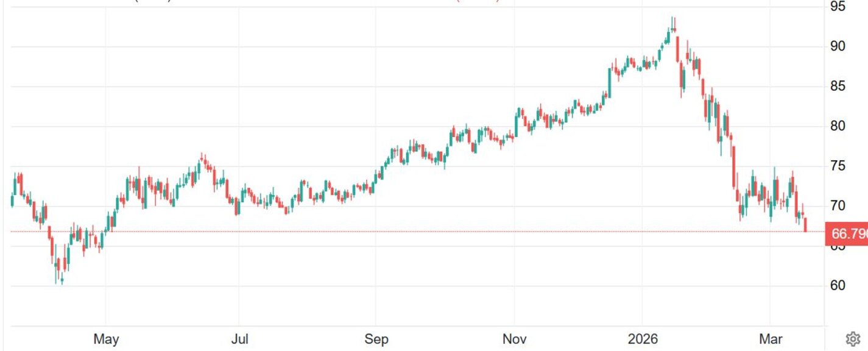Click the Nov label on time axis

(513, 339)
